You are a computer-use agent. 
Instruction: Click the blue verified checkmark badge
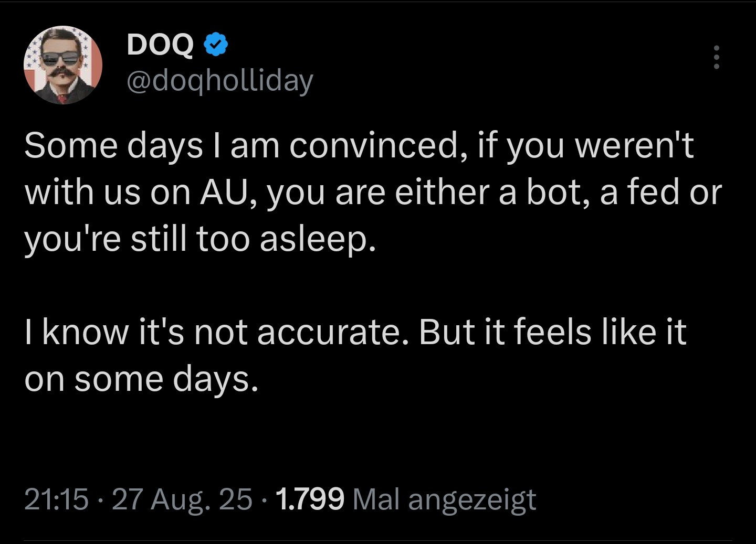214,45
